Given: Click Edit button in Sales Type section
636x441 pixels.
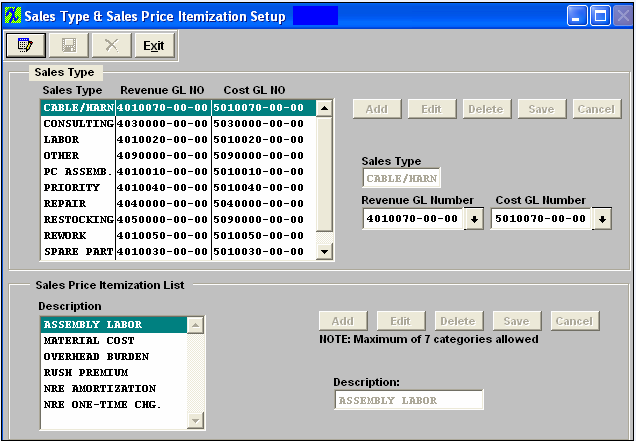Looking at the screenshot, I should pyautogui.click(x=432, y=109).
